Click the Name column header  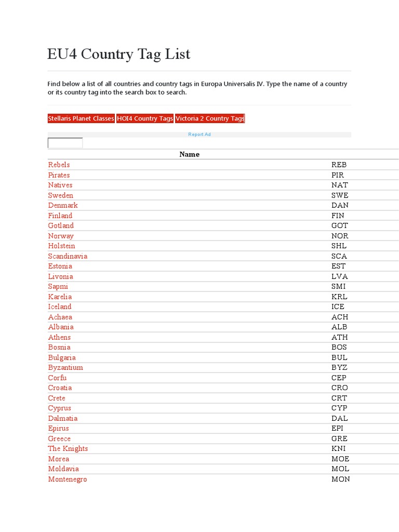pos(189,154)
